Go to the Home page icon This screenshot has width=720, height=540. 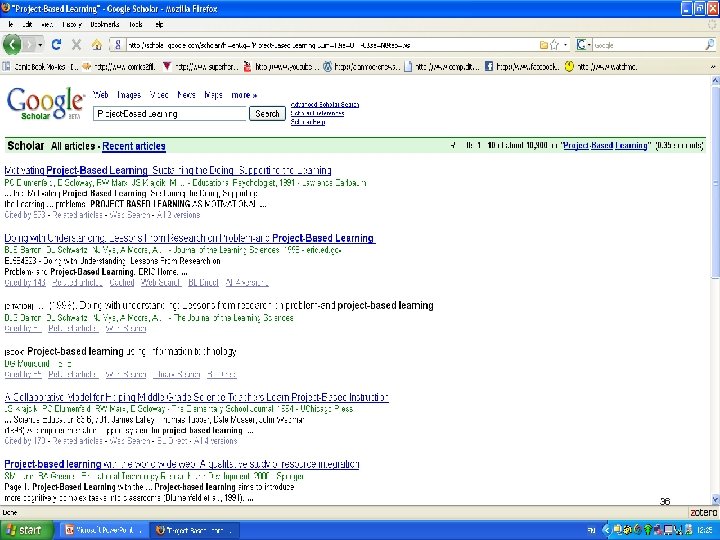(96, 45)
